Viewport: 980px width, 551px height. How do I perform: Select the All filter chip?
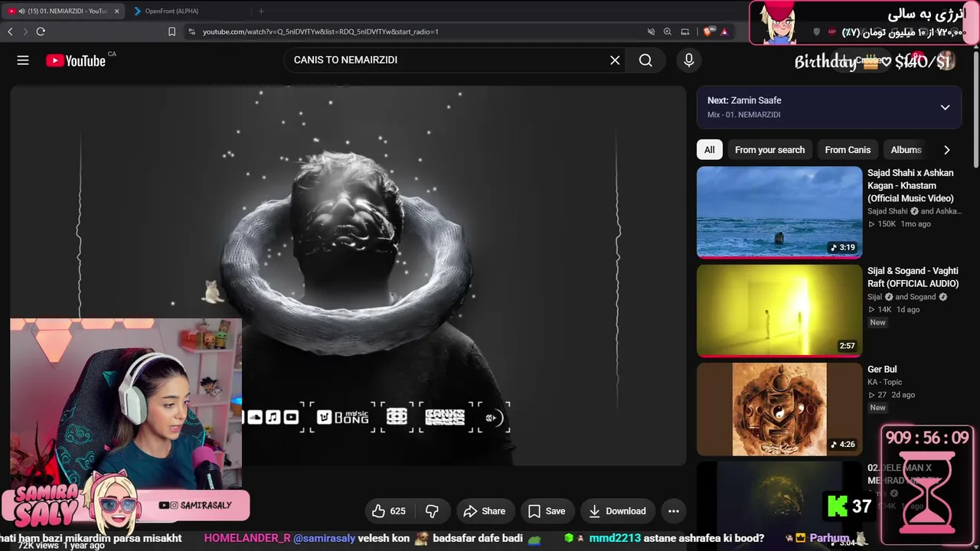(710, 150)
